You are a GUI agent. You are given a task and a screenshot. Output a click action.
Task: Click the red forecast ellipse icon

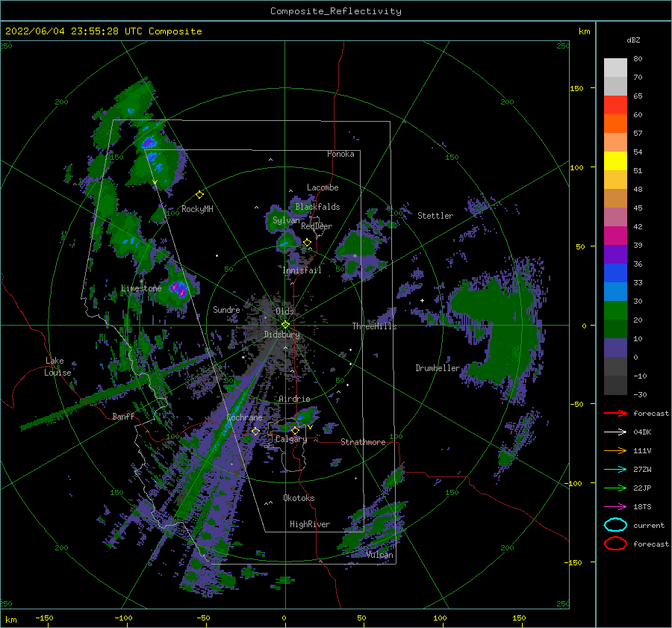615,544
